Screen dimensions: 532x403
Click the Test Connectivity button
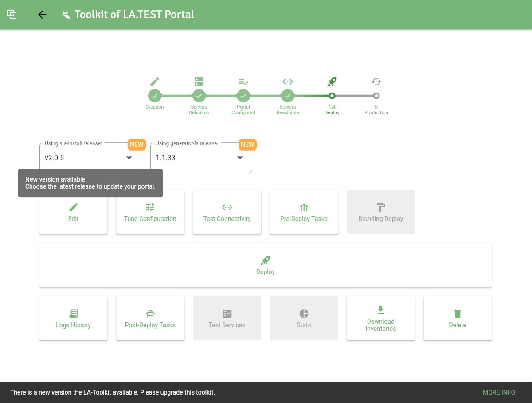(x=227, y=212)
